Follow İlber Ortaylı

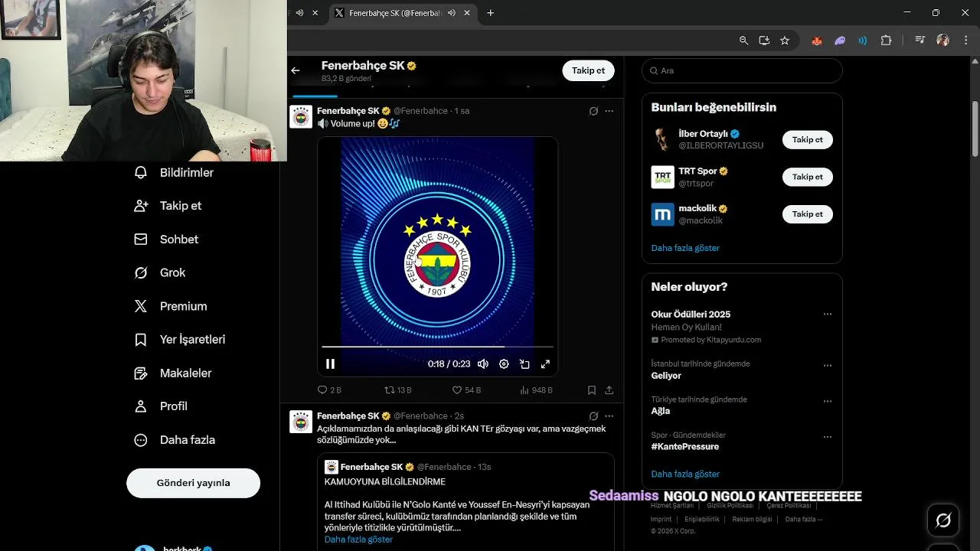tap(807, 140)
